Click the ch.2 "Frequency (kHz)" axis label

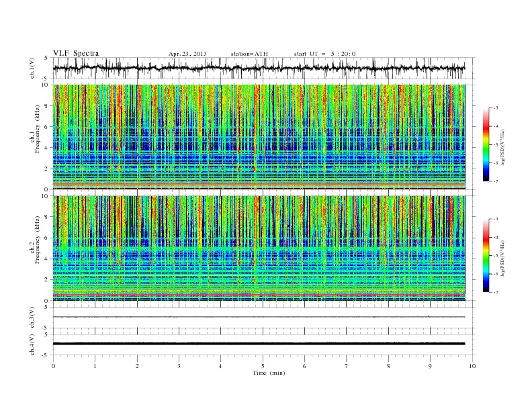[x=38, y=240]
